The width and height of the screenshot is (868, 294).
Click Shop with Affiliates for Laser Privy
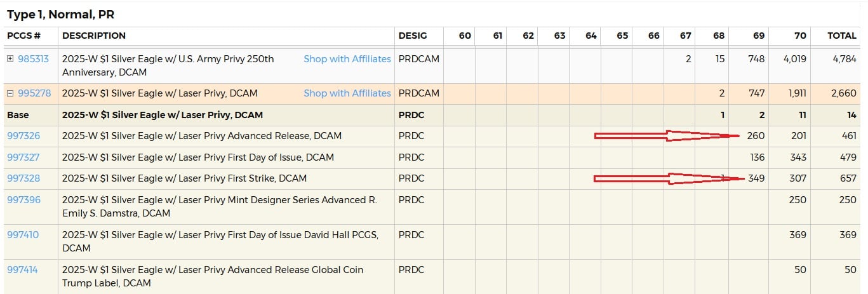tap(347, 93)
